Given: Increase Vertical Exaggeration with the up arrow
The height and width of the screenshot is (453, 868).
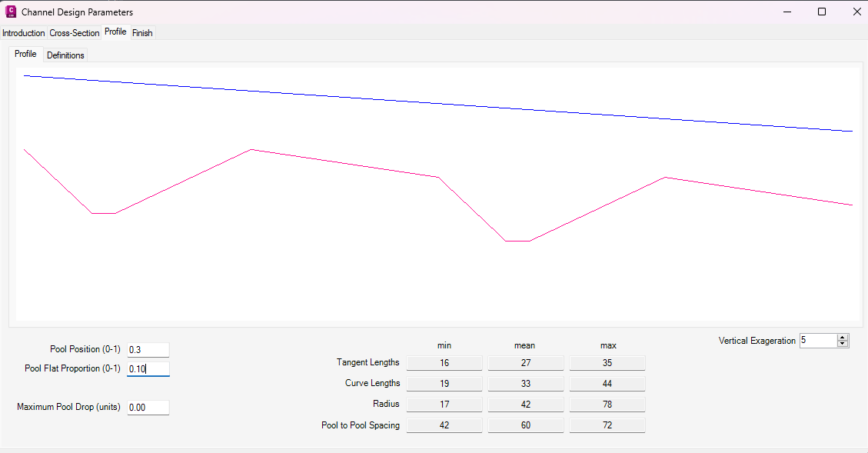Looking at the screenshot, I should coord(843,338).
